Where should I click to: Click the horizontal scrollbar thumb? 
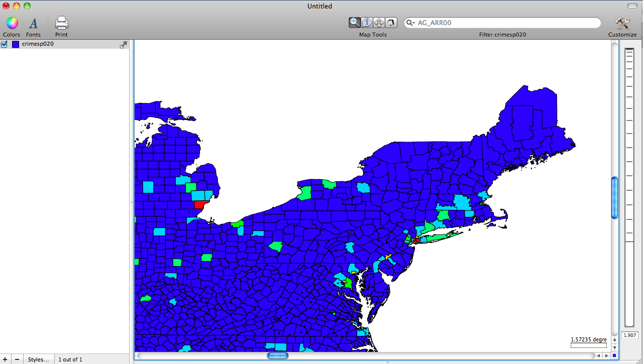point(278,355)
